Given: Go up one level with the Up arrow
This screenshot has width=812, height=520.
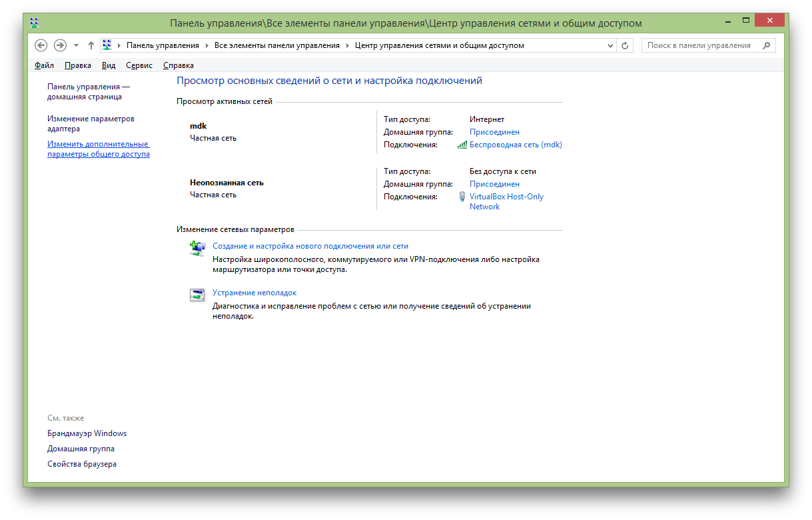Looking at the screenshot, I should tap(91, 45).
